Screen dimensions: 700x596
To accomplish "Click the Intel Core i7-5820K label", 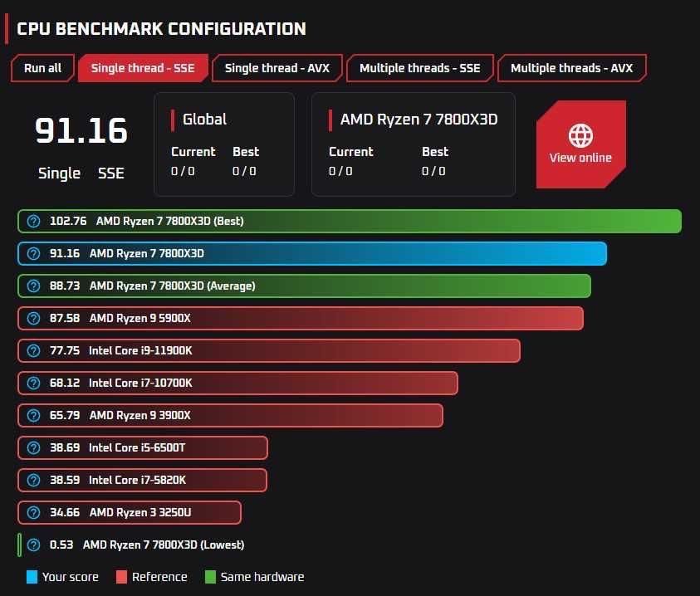I will [x=138, y=480].
